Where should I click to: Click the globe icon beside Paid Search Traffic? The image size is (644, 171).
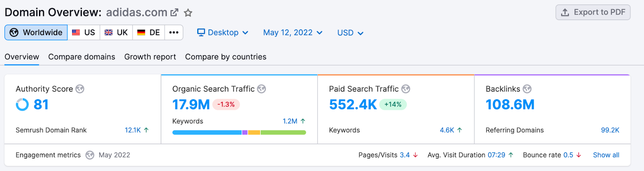(406, 89)
